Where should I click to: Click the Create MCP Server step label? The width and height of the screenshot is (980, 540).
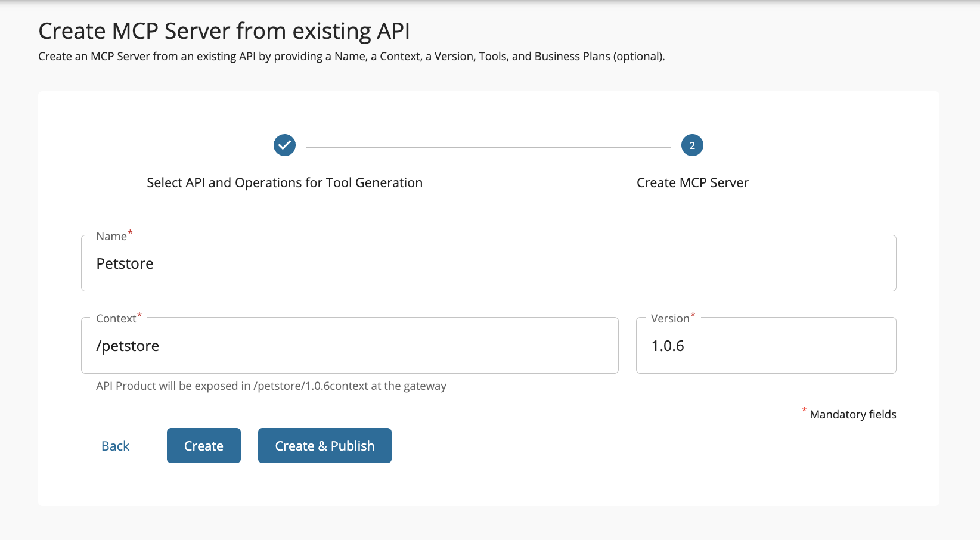tap(692, 182)
